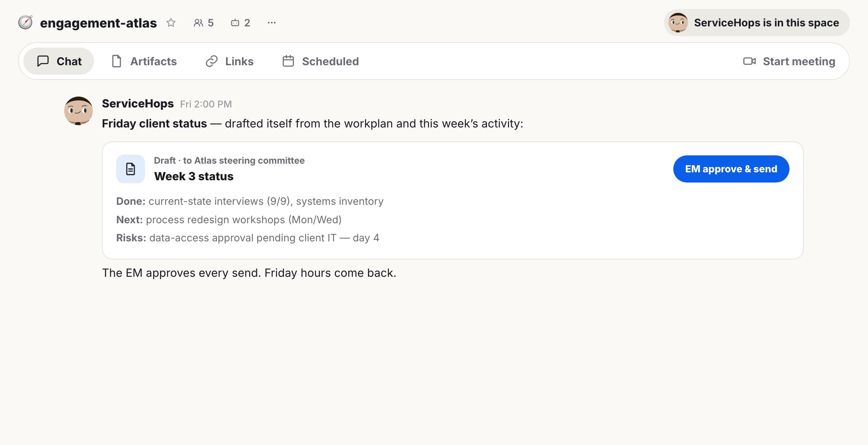Viewport: 868px width, 445px height.
Task: Click the ServiceHops message avatar
Action: [78, 111]
